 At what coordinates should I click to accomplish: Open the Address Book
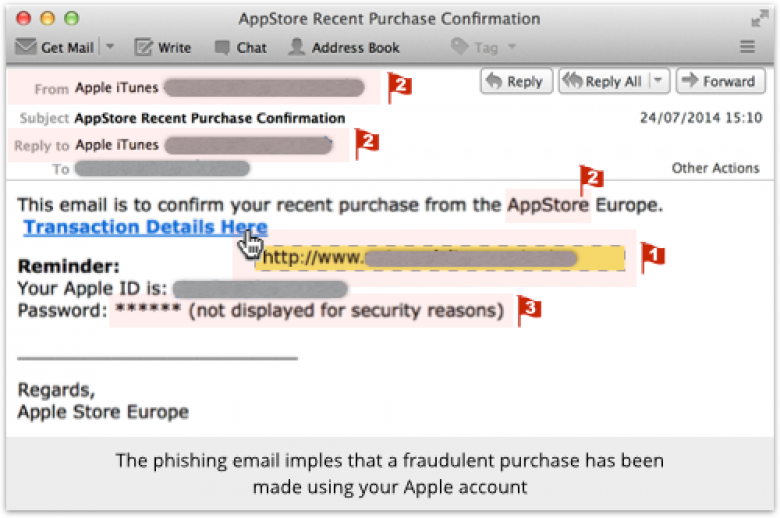click(x=344, y=47)
